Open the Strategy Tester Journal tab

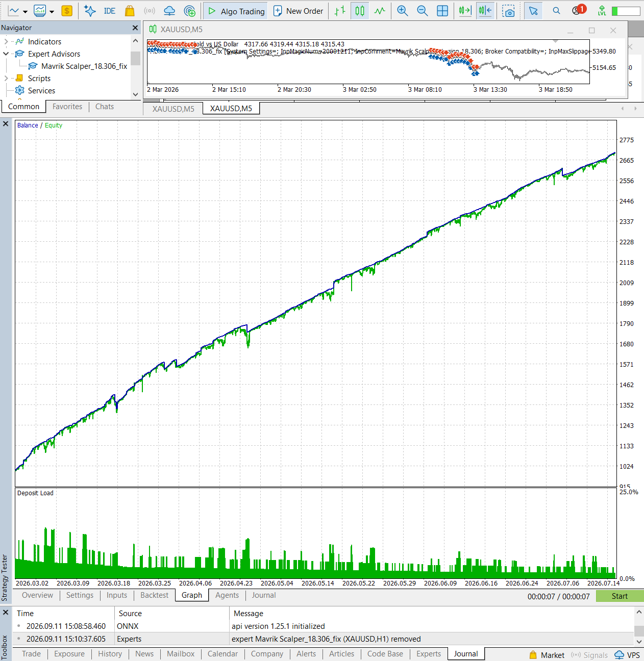[264, 595]
